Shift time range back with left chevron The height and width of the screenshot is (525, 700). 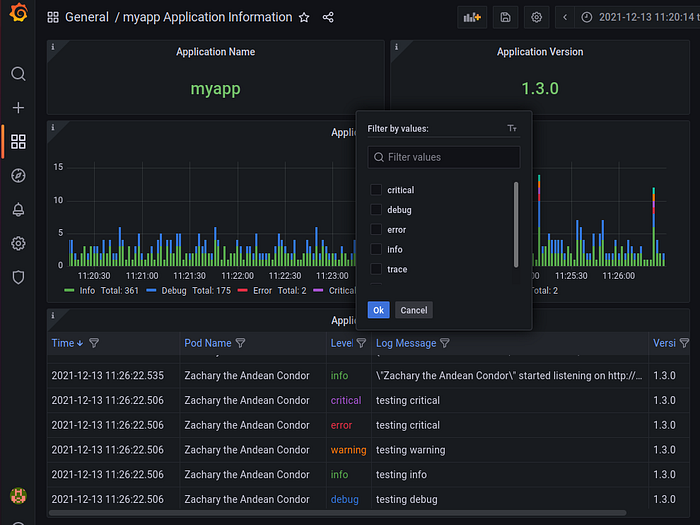click(565, 17)
